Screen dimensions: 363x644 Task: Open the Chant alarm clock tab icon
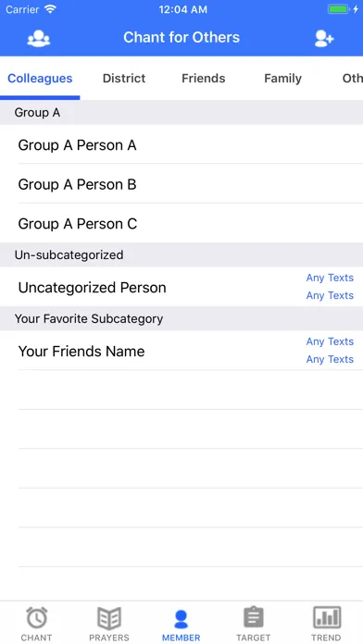point(37,618)
